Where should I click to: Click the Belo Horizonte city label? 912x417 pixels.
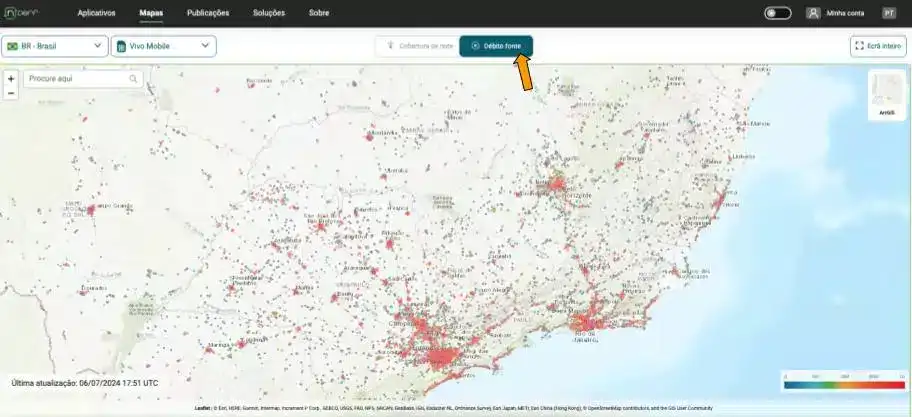click(x=575, y=193)
